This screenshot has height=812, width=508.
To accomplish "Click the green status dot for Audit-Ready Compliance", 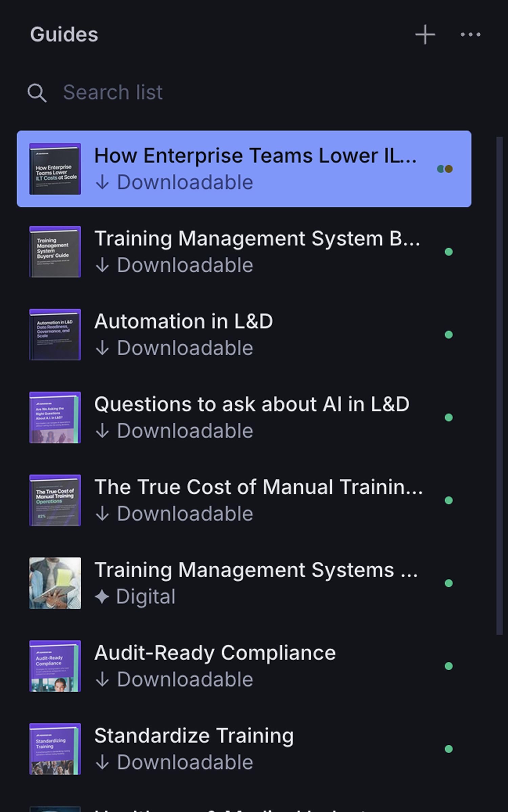I will pos(449,666).
